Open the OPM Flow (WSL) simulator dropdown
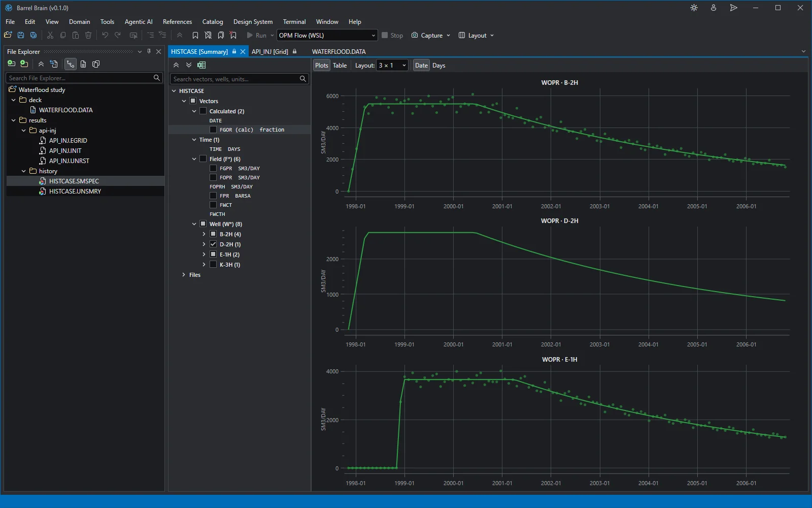The height and width of the screenshot is (508, 812). coord(327,35)
